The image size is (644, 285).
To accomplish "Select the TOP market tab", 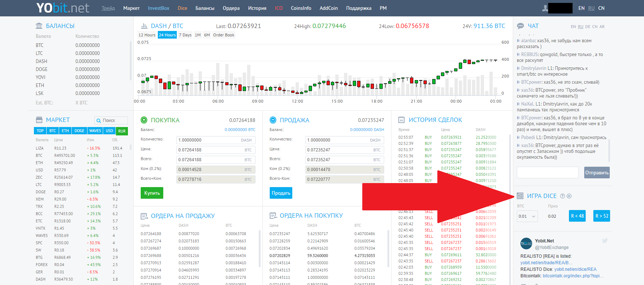I will pyautogui.click(x=40, y=131).
